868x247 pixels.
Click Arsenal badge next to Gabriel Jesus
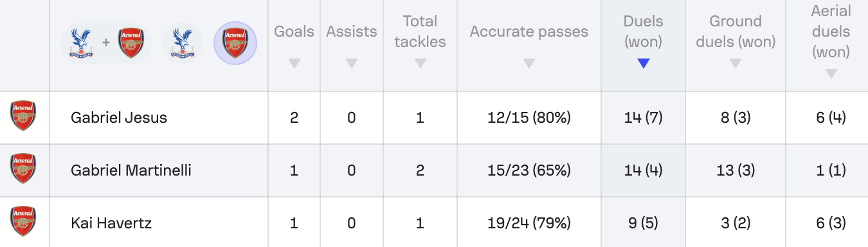coord(23,116)
